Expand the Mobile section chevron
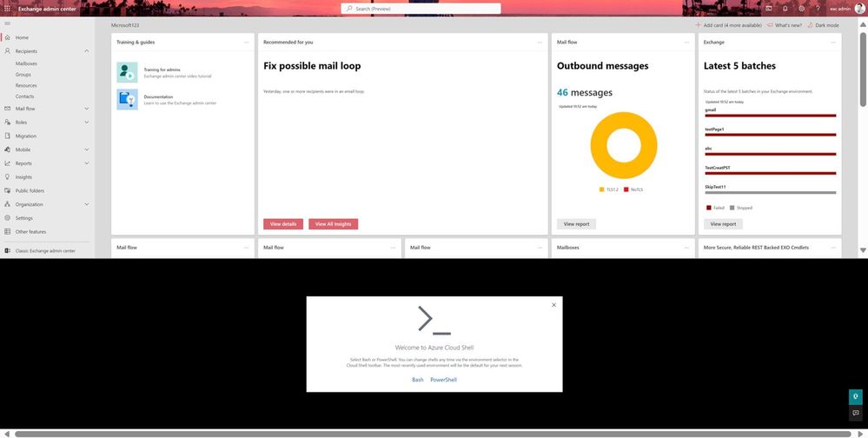868x438 pixels. click(86, 149)
